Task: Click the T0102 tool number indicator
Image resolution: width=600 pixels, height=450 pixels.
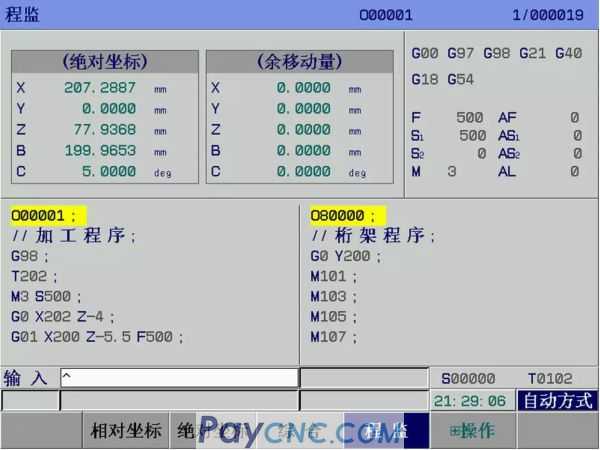Action: 550,378
